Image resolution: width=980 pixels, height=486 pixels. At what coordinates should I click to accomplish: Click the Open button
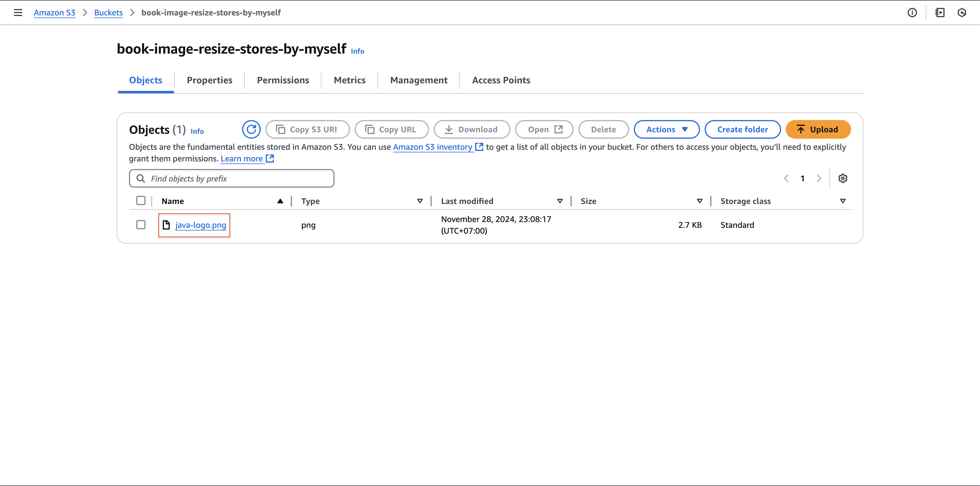(544, 130)
